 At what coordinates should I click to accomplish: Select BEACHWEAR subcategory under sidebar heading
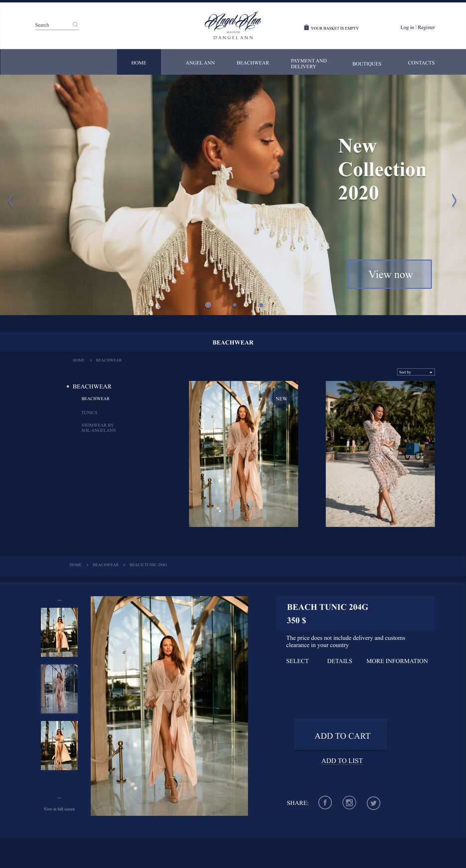tap(96, 399)
